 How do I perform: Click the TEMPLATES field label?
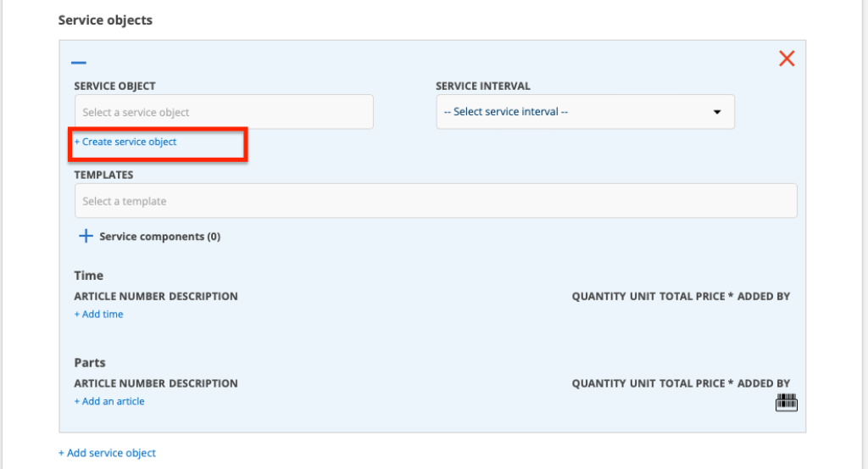coord(103,175)
